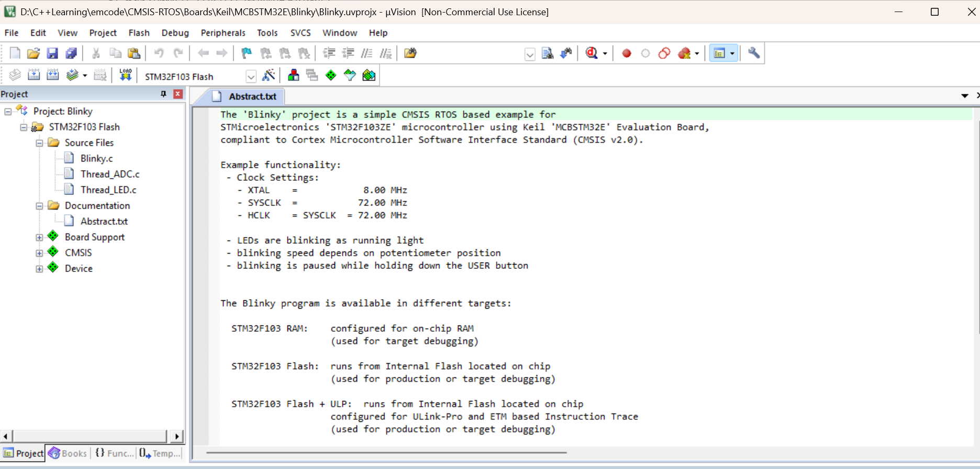Open the File menu
Screen dimensions: 980x469
click(12, 32)
